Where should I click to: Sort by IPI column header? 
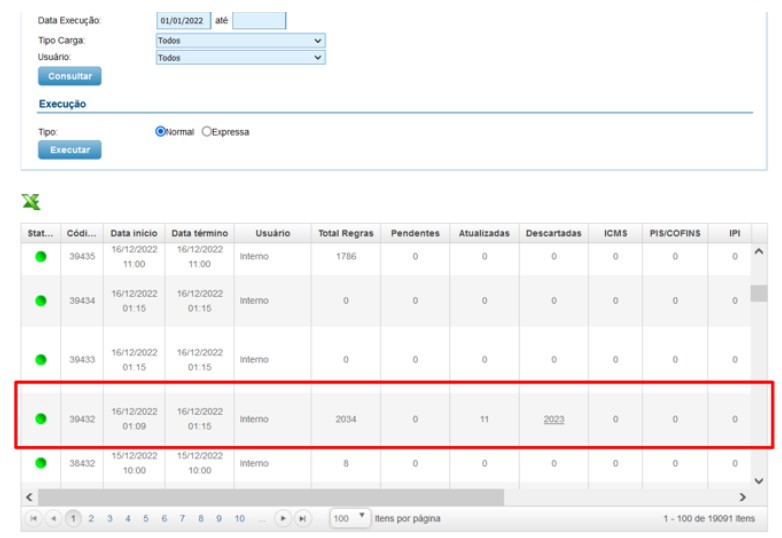coord(735,233)
